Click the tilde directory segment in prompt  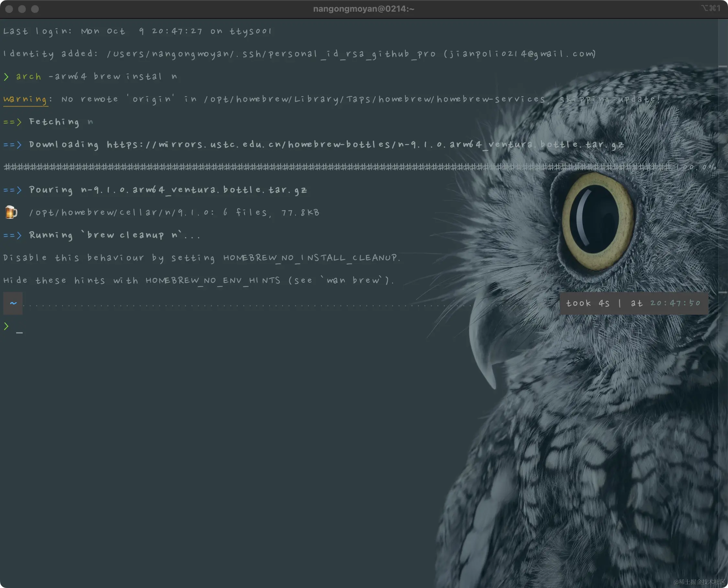click(13, 303)
